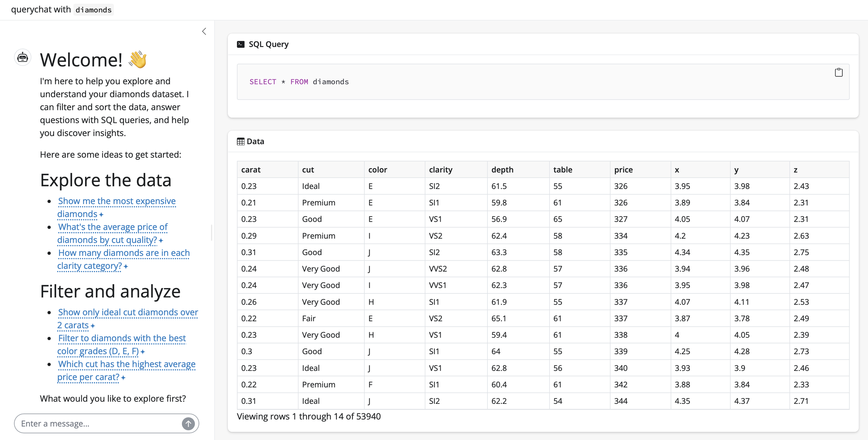Collapse the chat sidebar with chevron

(204, 31)
